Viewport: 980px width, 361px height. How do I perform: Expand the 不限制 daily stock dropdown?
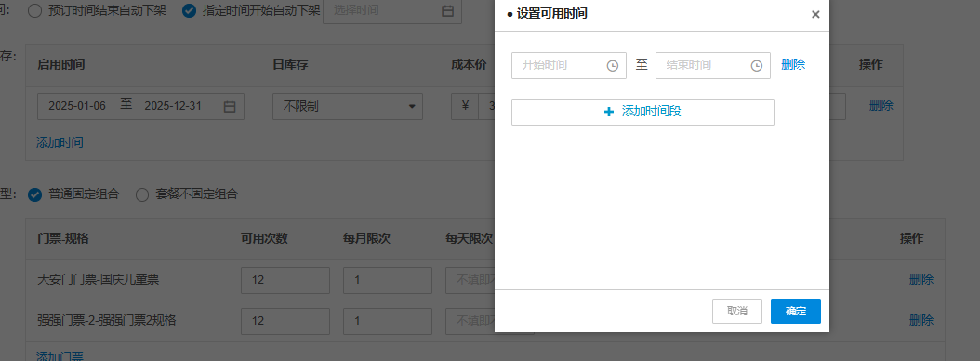(x=348, y=106)
